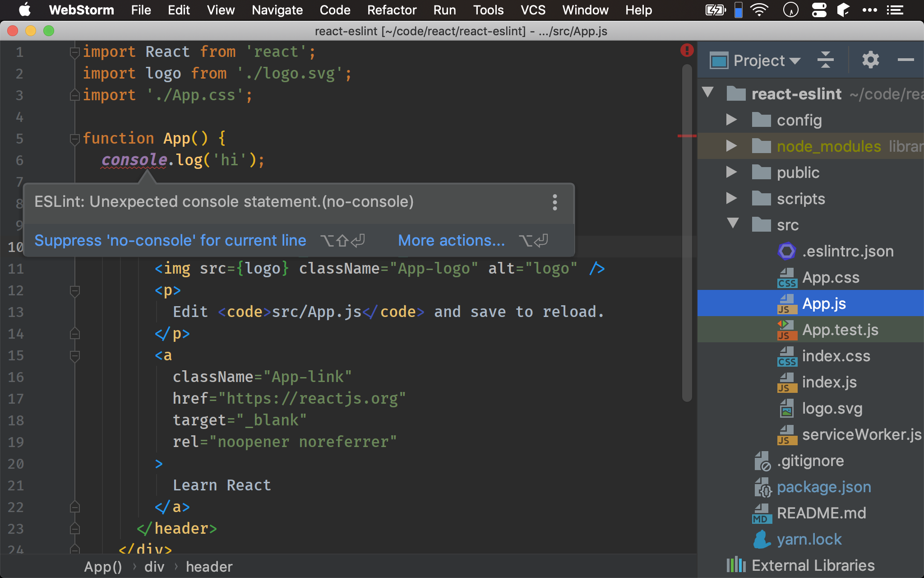Click the App.css file icon

tap(787, 278)
